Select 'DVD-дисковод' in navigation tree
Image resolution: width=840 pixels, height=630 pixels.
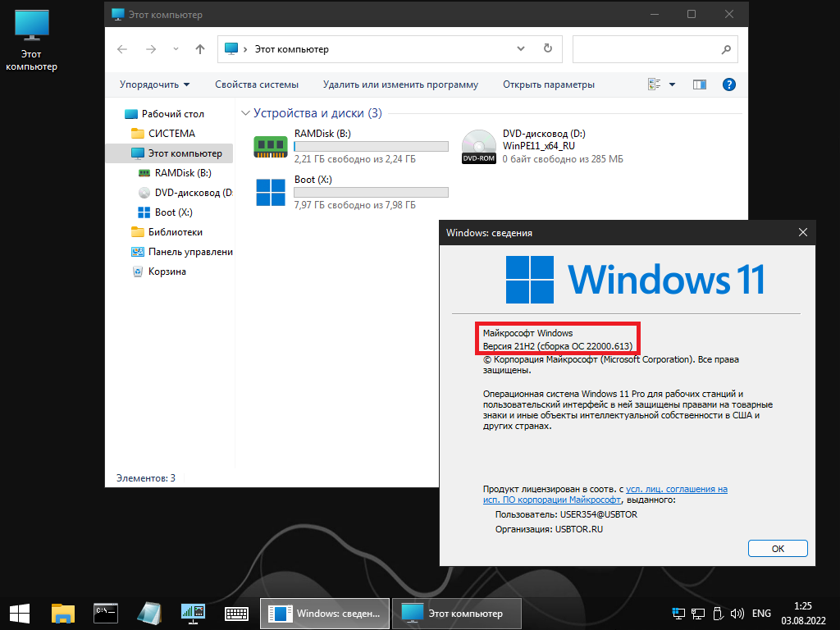pos(185,193)
